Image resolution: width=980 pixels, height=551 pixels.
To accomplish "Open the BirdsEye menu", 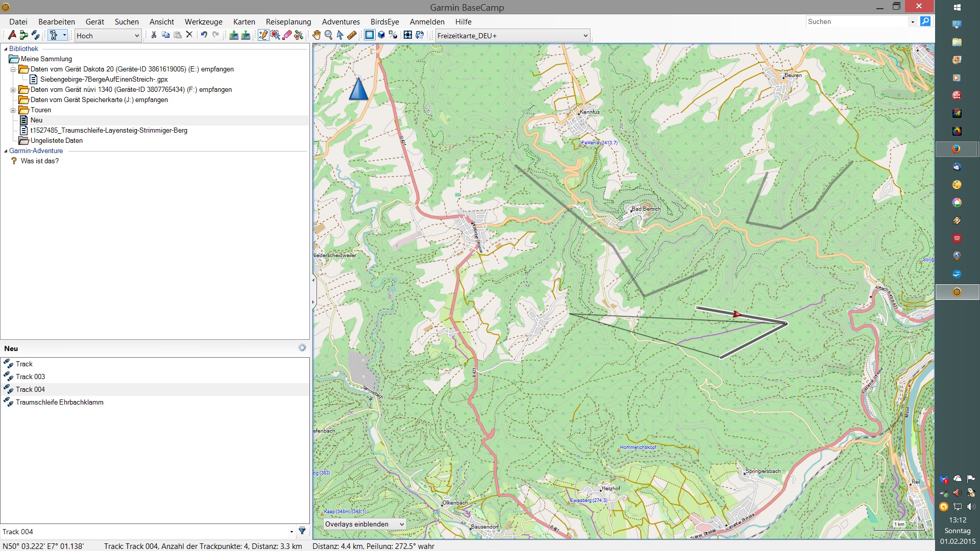I will 384,22.
